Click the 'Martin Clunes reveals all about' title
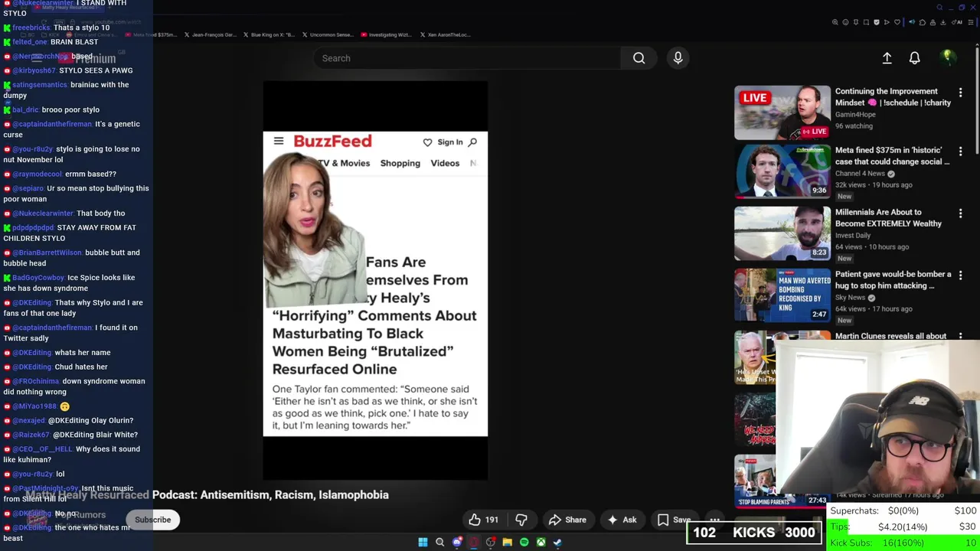This screenshot has height=551, width=980. (x=890, y=336)
